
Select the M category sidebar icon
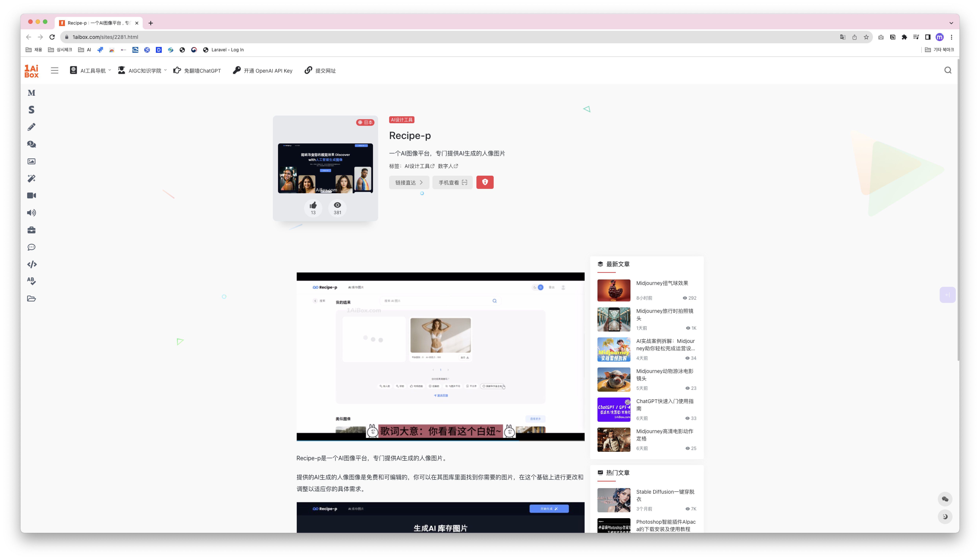pos(32,93)
